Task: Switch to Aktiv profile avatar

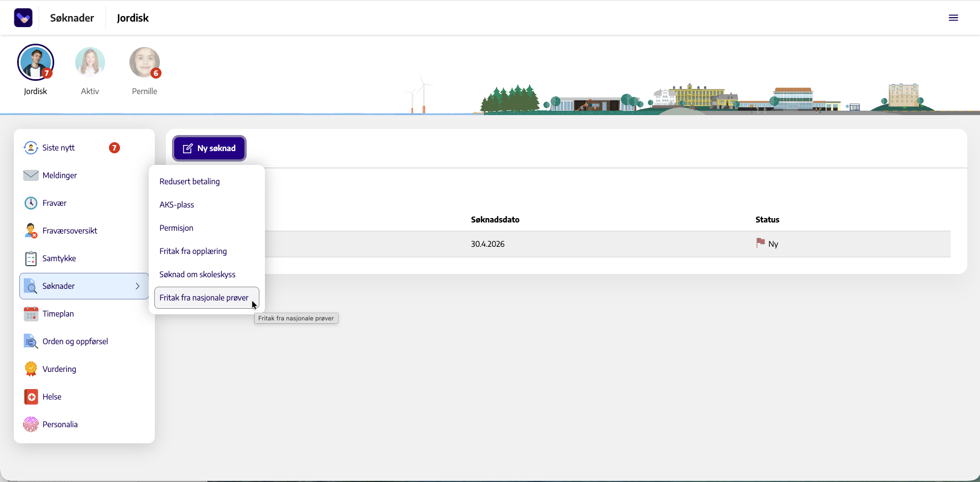Action: [90, 62]
